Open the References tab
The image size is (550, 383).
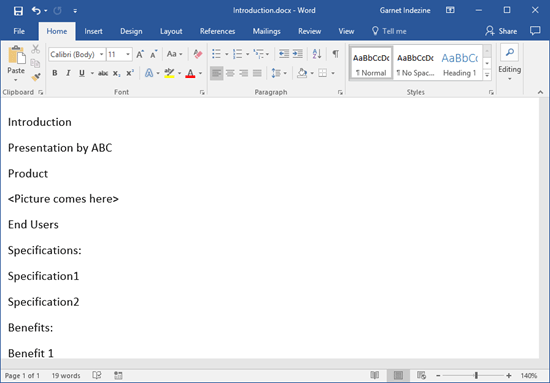217,31
